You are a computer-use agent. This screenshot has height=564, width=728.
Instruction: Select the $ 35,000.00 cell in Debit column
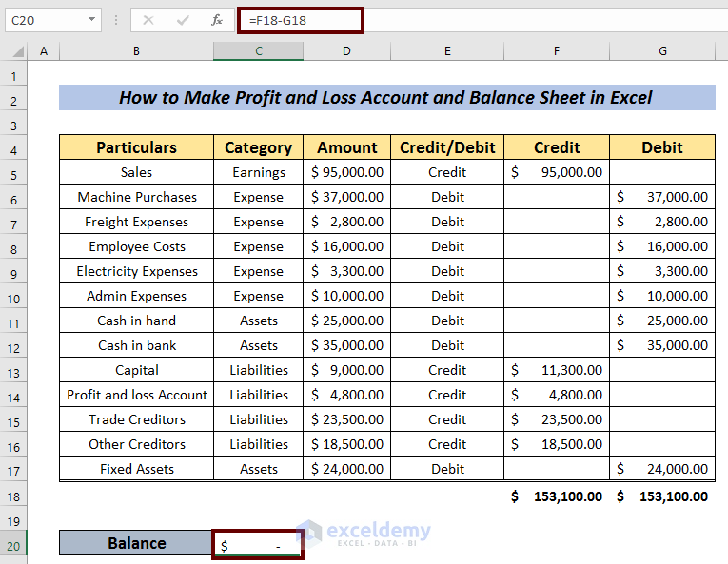point(662,345)
